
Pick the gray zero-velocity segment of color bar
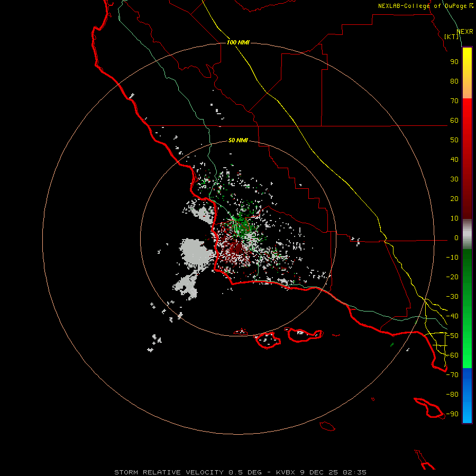[467, 234]
